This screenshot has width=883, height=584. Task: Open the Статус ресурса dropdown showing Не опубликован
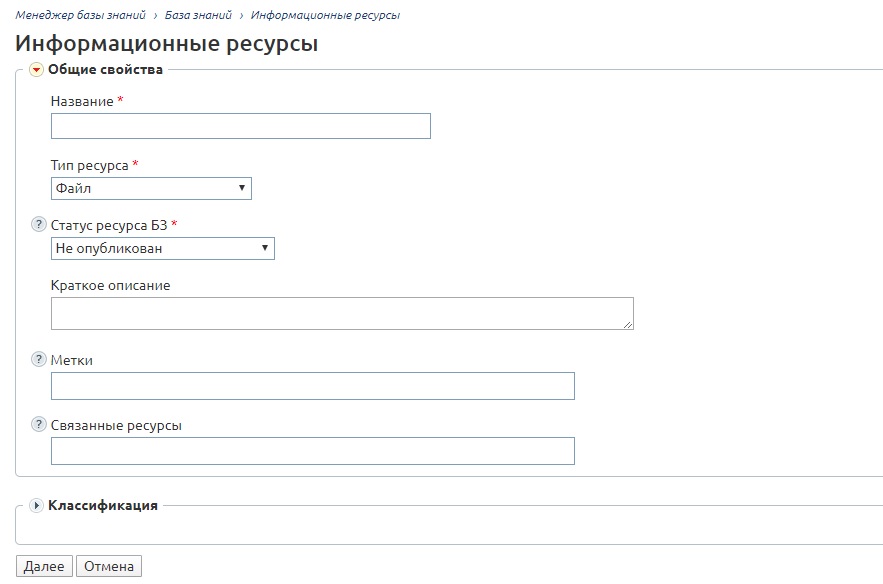[x=163, y=248]
